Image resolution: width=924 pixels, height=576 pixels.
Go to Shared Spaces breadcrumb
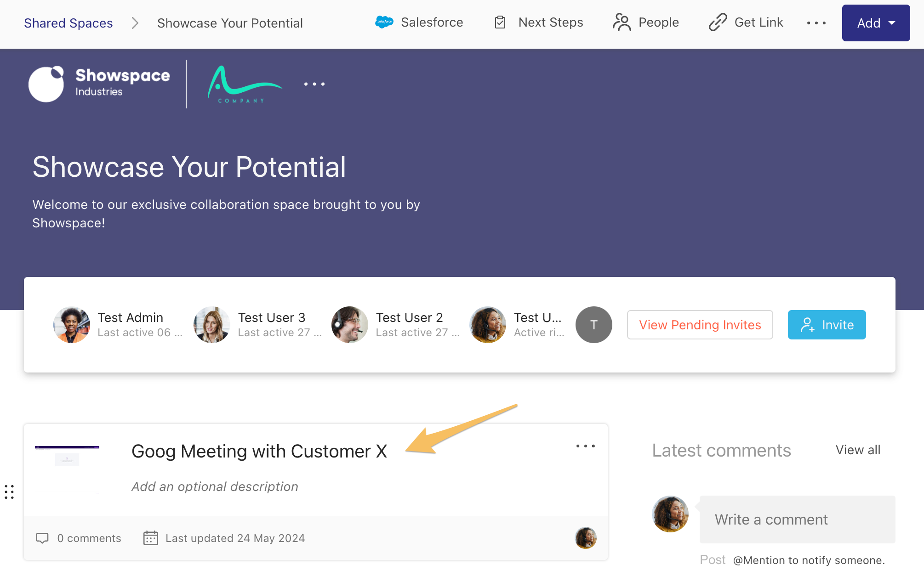[x=68, y=23]
